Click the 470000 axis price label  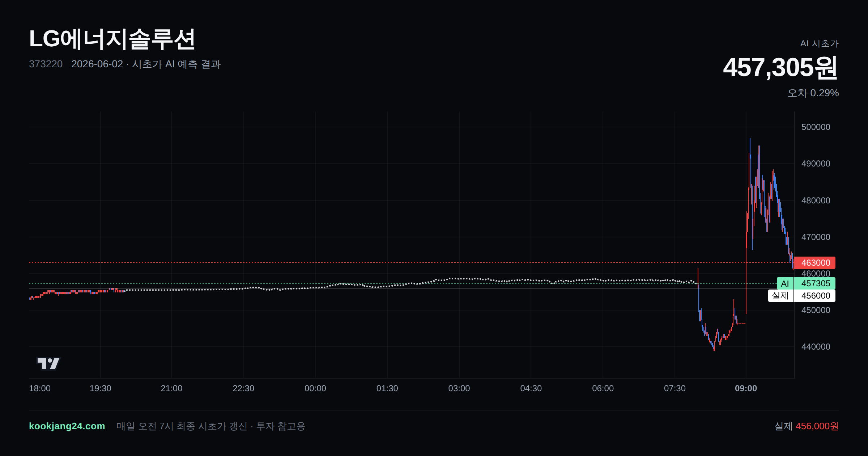(x=816, y=237)
